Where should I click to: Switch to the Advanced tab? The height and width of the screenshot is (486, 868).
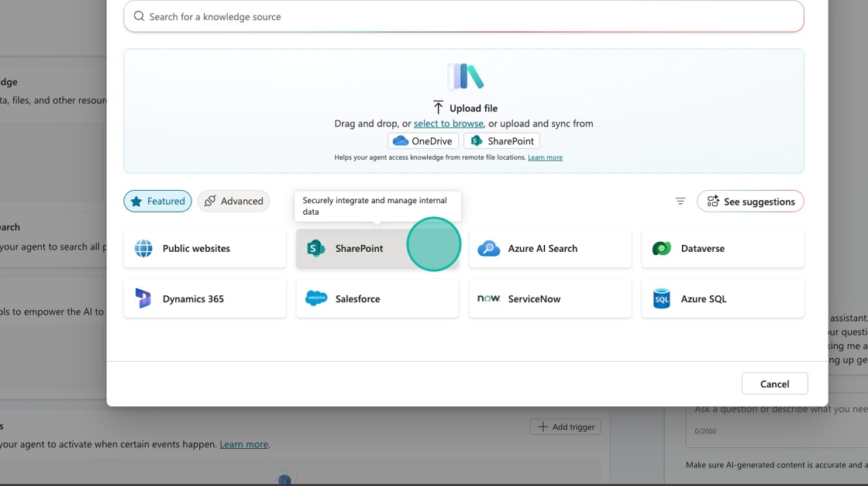point(233,202)
